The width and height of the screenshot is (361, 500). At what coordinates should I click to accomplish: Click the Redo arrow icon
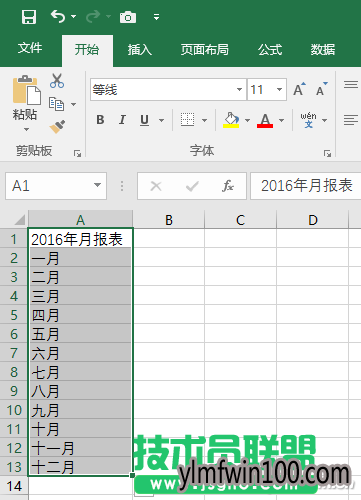click(x=93, y=16)
